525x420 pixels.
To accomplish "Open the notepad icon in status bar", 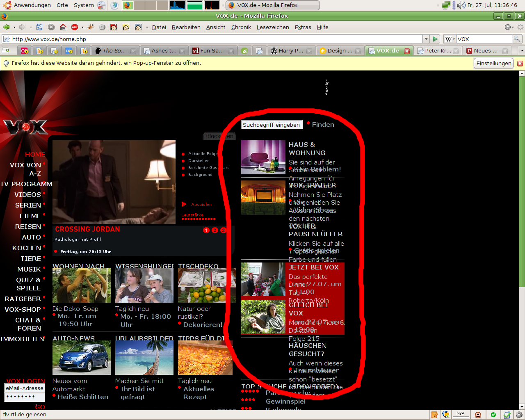I will pos(434,415).
